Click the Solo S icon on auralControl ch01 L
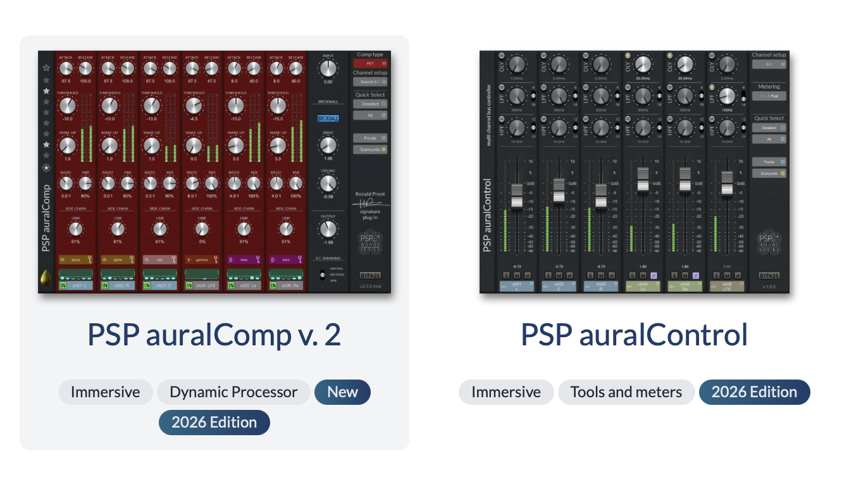868x482 pixels. [506, 275]
